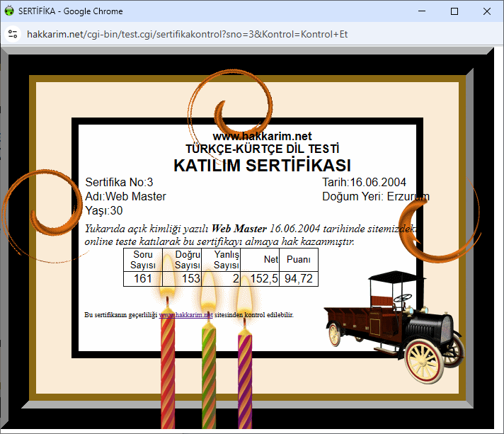This screenshot has width=504, height=434.
Task: Focus the hakkarim.net URL address field
Action: pyautogui.click(x=188, y=34)
